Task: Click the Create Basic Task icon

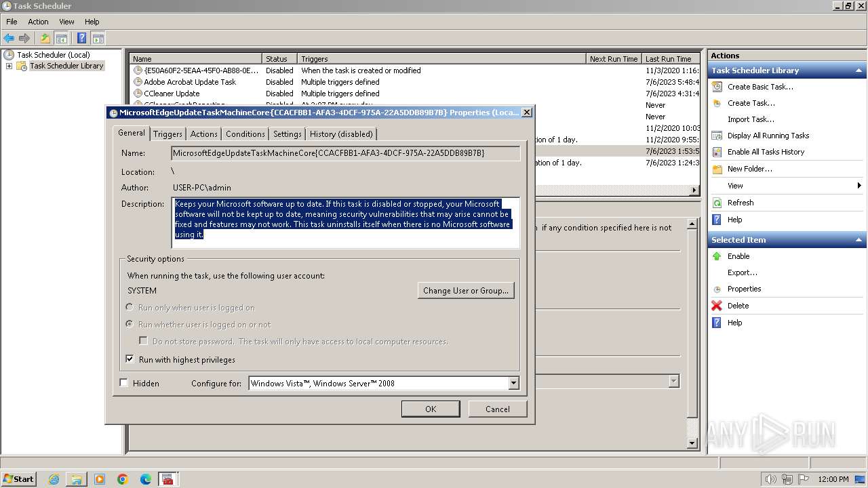Action: 717,87
